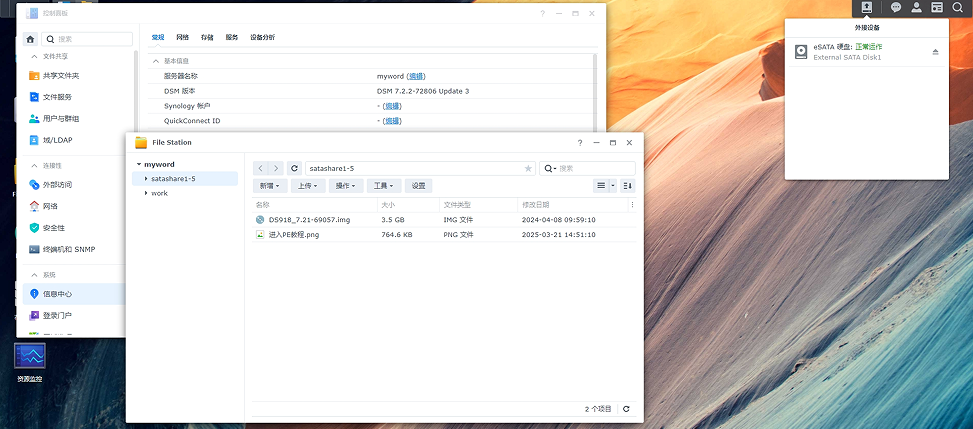This screenshot has height=429, width=973.
Task: Switch to the 服务 tab
Action: 231,37
